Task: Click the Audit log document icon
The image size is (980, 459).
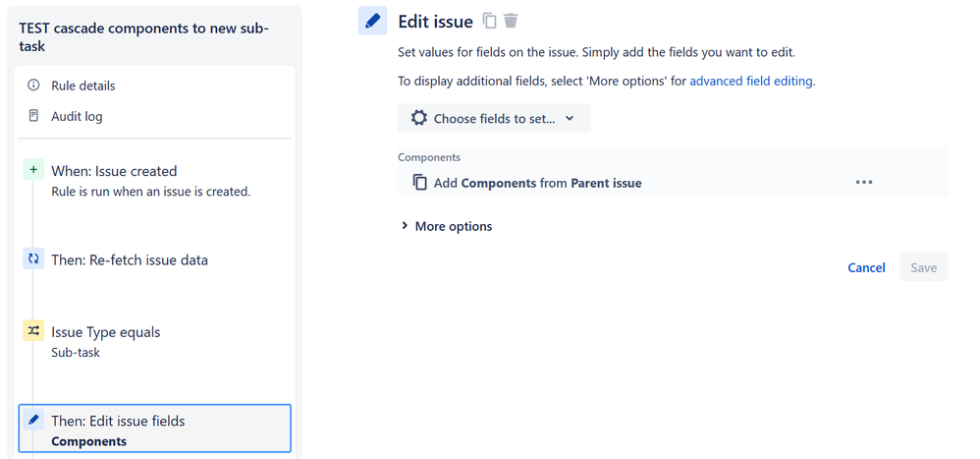Action: [x=33, y=116]
